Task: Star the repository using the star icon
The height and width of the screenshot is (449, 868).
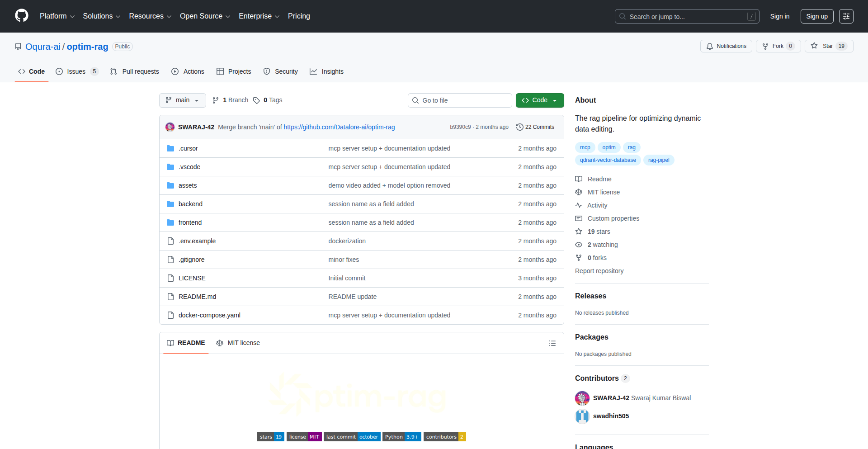Action: click(x=814, y=46)
